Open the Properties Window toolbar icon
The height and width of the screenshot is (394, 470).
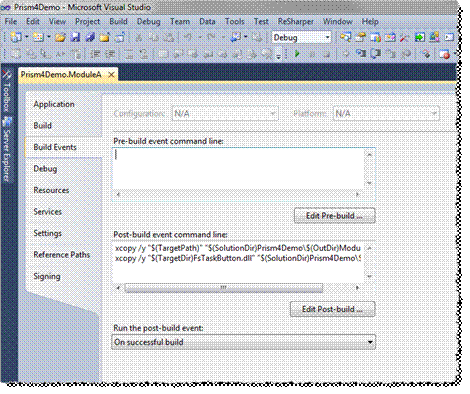click(x=360, y=37)
